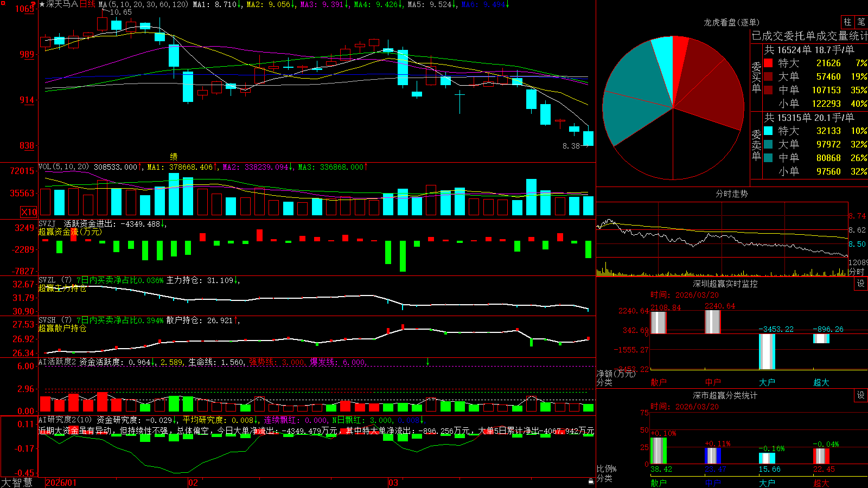Screen dimensions: 868x488
Task: Click the VOL(5,10,20) indicator label
Action: pos(64,167)
